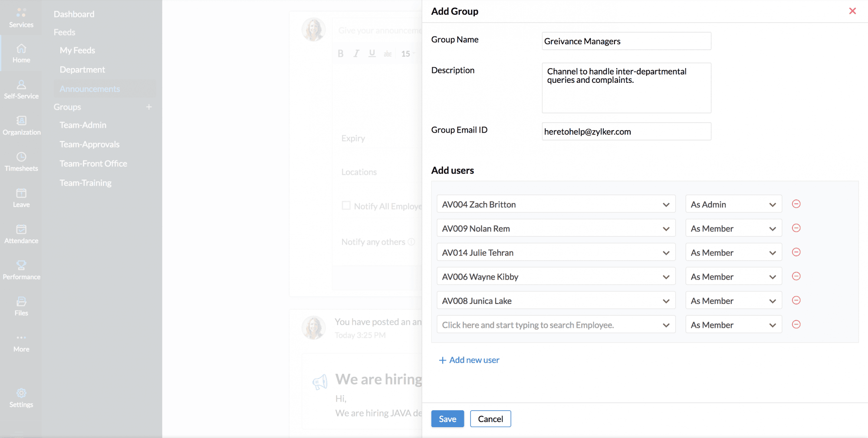Remove Zach Britton from user list

tap(796, 204)
